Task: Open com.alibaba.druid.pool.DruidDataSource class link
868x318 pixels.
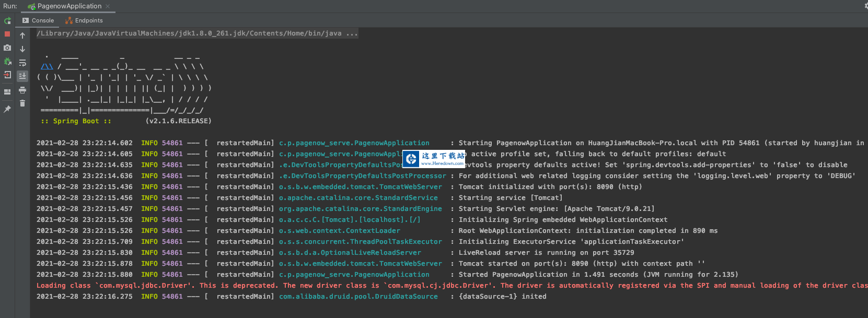Action: [x=358, y=297]
